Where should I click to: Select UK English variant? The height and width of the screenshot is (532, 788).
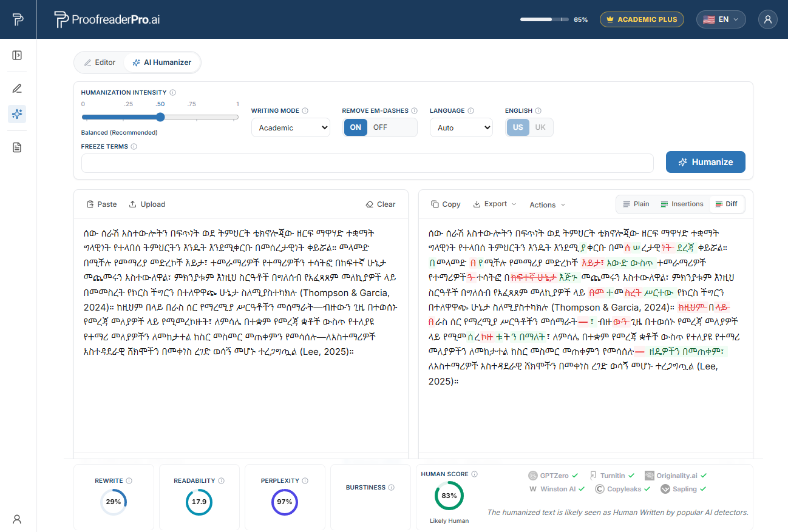540,127
